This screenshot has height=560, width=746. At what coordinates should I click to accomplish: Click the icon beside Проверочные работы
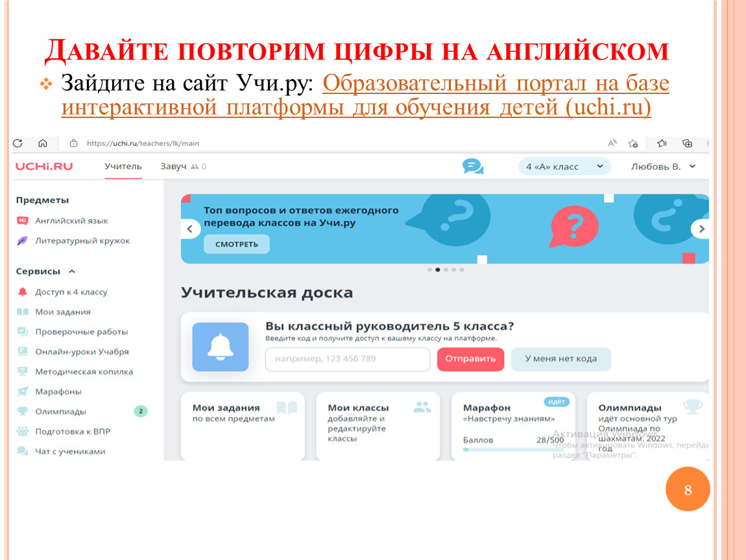pyautogui.click(x=22, y=332)
